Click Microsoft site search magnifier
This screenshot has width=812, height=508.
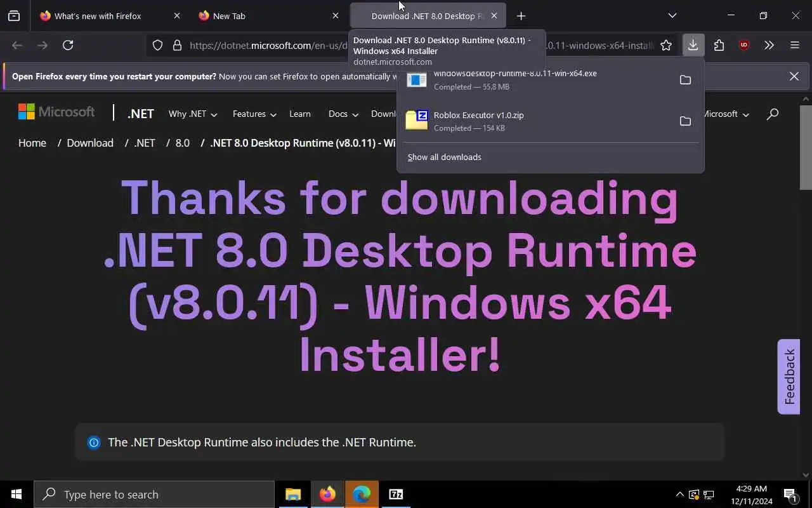[x=772, y=114]
